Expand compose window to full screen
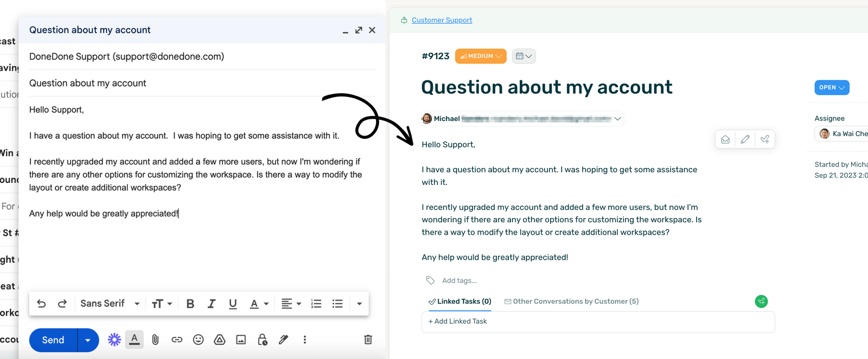The image size is (868, 359). click(x=359, y=30)
